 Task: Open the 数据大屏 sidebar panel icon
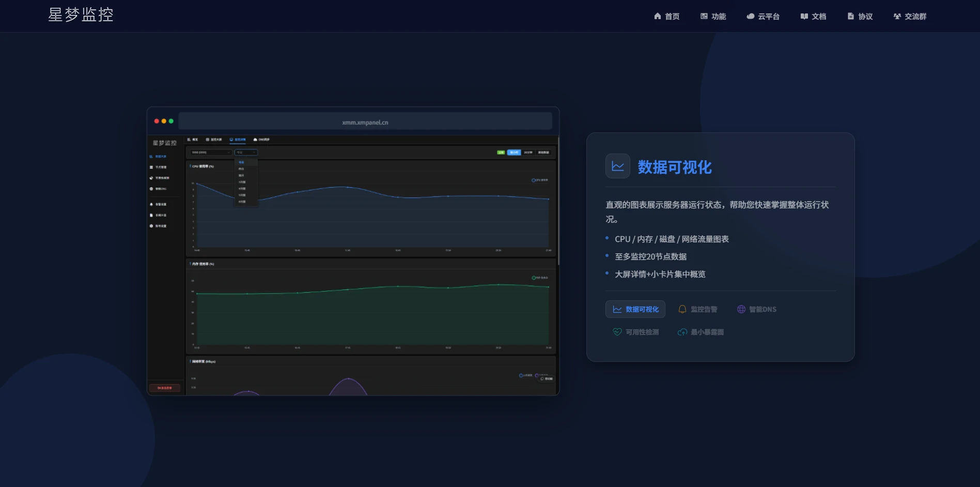(151, 157)
